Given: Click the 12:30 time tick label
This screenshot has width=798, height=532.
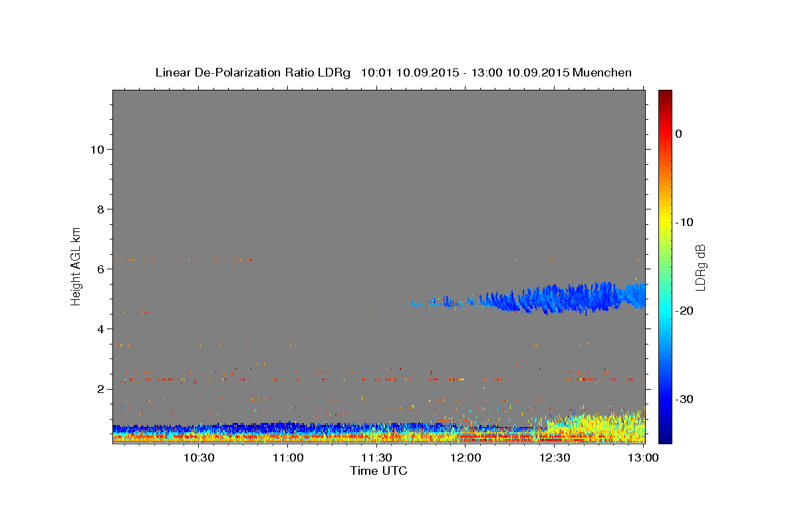Looking at the screenshot, I should pyautogui.click(x=555, y=458).
